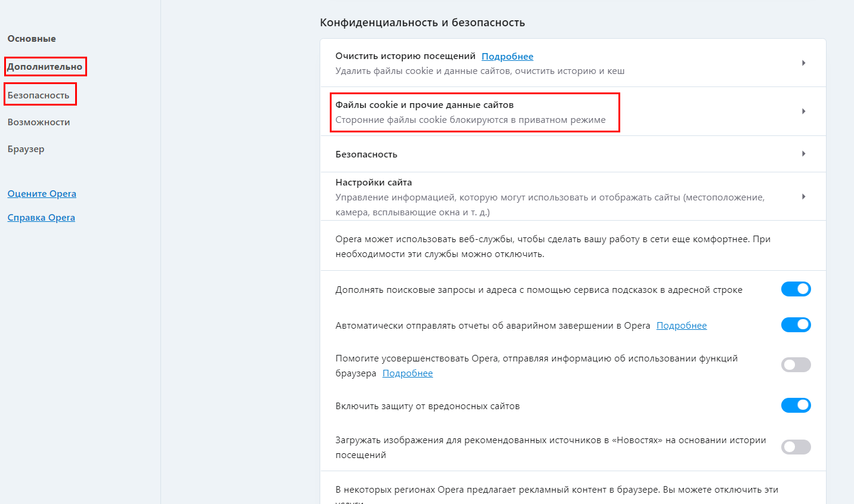Screen dimensions: 854x504
Task: Open the Справка Opera link
Action: (41, 218)
